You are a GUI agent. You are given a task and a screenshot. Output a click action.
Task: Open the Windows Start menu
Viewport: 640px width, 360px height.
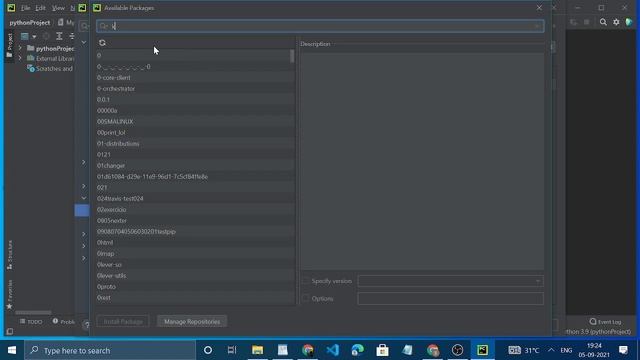coord(12,350)
